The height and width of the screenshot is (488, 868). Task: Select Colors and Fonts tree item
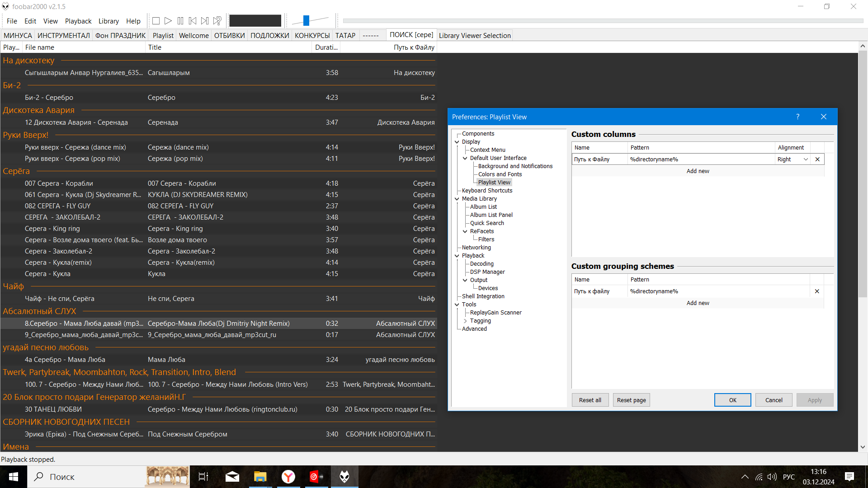(x=500, y=174)
